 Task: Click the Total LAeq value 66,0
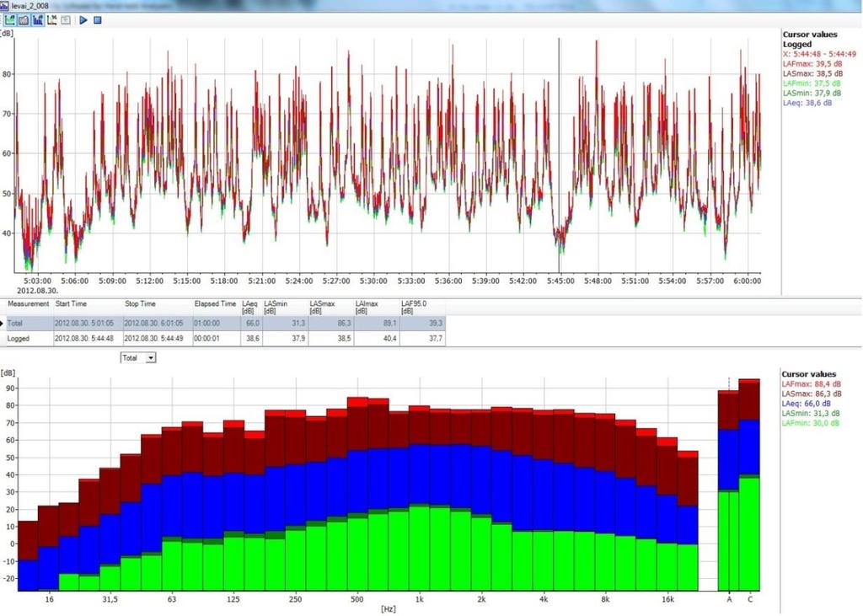click(x=251, y=323)
